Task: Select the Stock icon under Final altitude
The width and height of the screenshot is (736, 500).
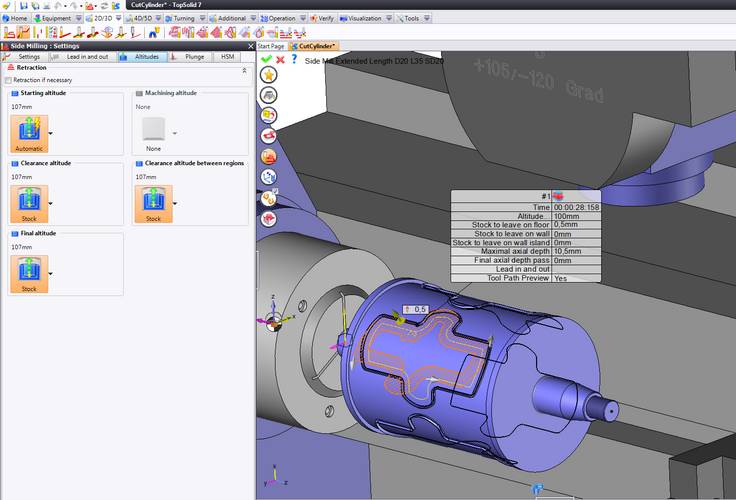Action: click(29, 273)
